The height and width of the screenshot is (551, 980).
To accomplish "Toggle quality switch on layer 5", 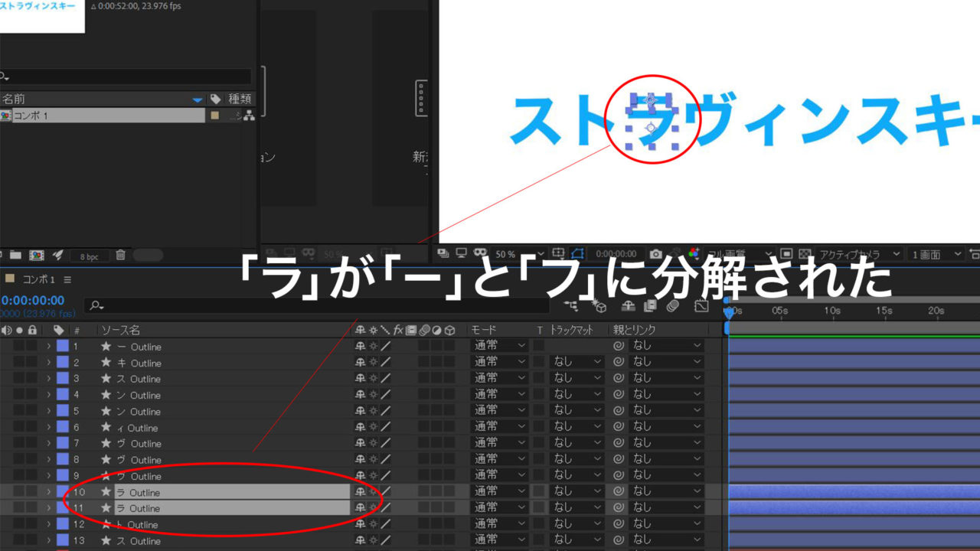I will [385, 411].
